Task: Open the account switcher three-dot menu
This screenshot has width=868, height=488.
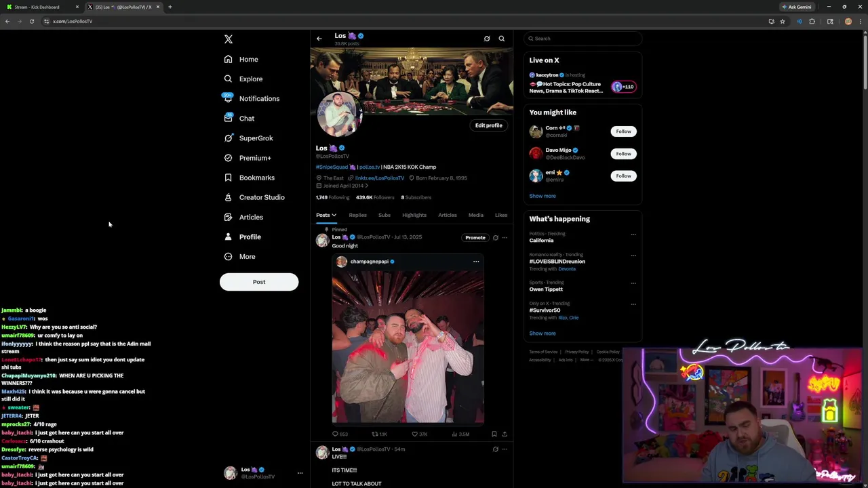Action: (x=300, y=473)
